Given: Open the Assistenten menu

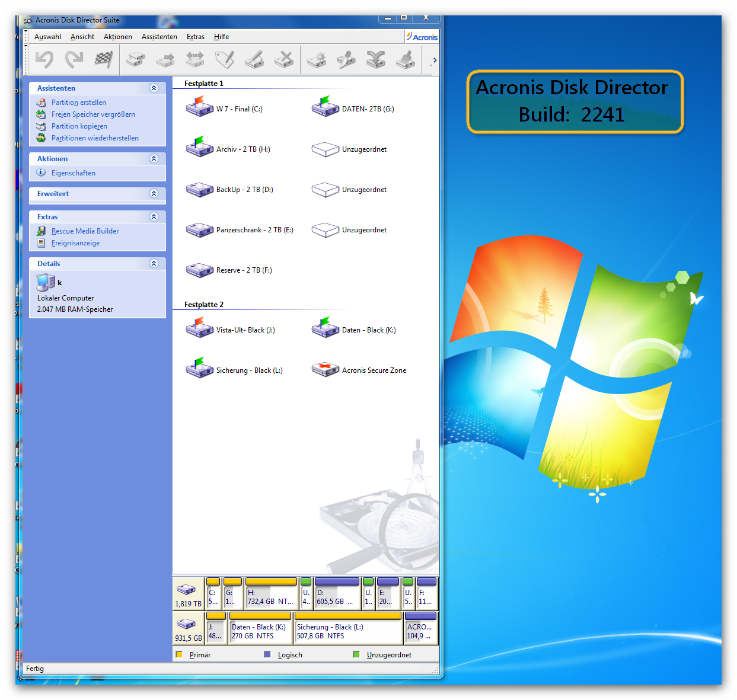Looking at the screenshot, I should pos(159,37).
